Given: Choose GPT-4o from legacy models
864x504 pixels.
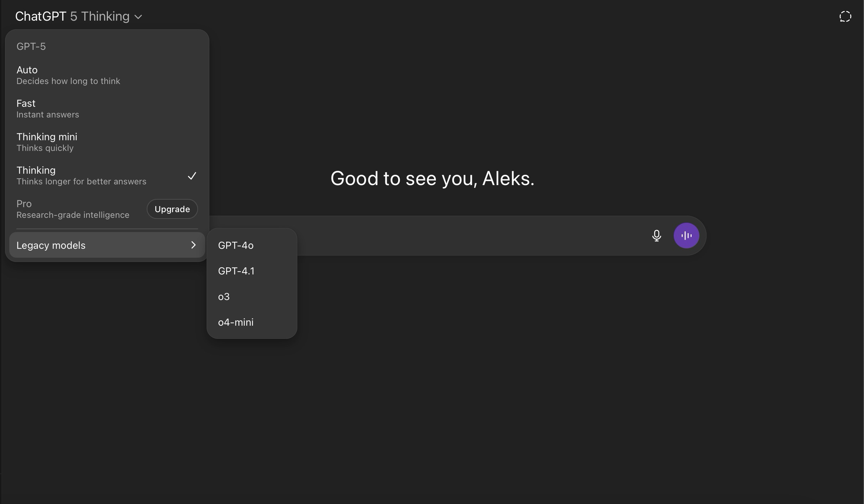Looking at the screenshot, I should (236, 245).
